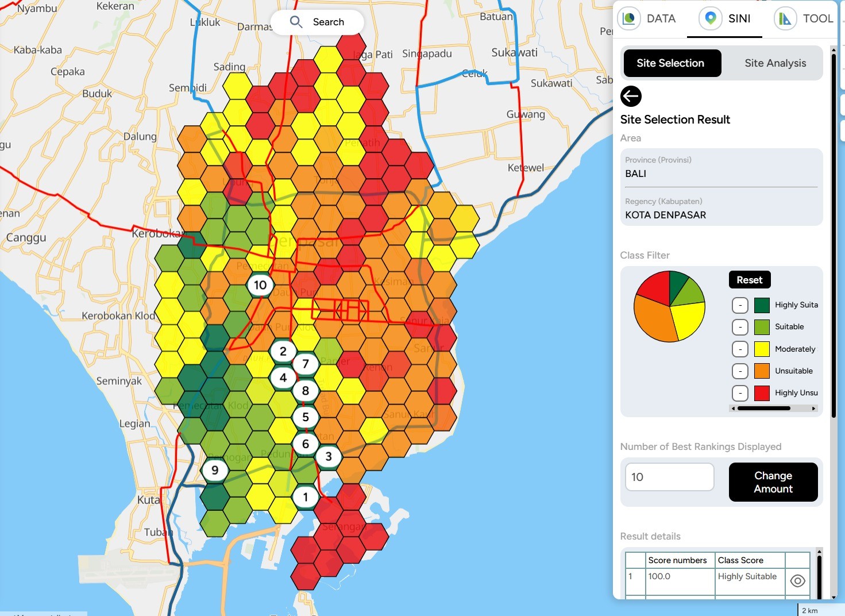This screenshot has height=616, width=845.
Task: Open the Site Selection tab
Action: coord(670,63)
